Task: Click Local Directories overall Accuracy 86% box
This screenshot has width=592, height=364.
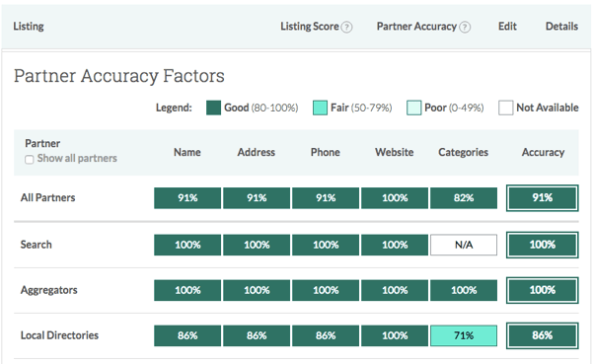Action: pos(542,335)
